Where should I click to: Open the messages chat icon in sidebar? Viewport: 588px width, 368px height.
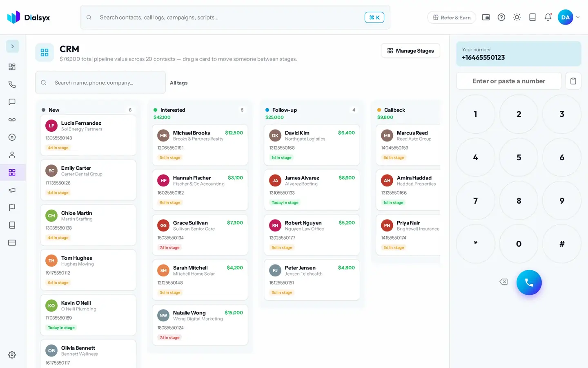click(x=12, y=102)
